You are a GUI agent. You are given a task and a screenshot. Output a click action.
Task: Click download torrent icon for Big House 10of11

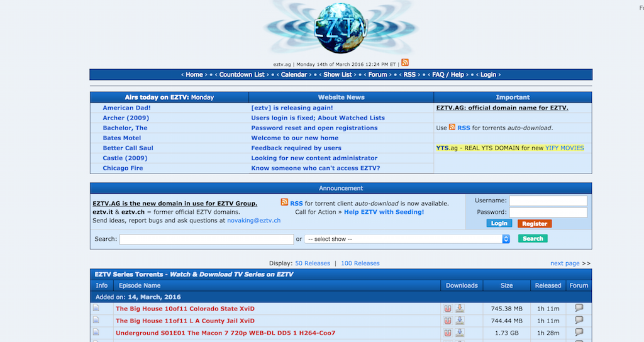click(x=460, y=308)
